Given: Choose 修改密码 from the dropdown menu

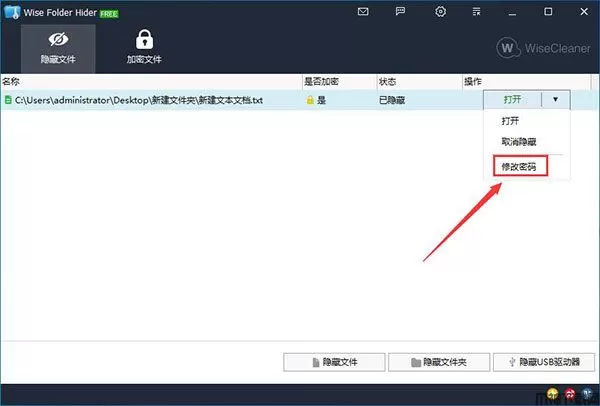Looking at the screenshot, I should tap(520, 166).
